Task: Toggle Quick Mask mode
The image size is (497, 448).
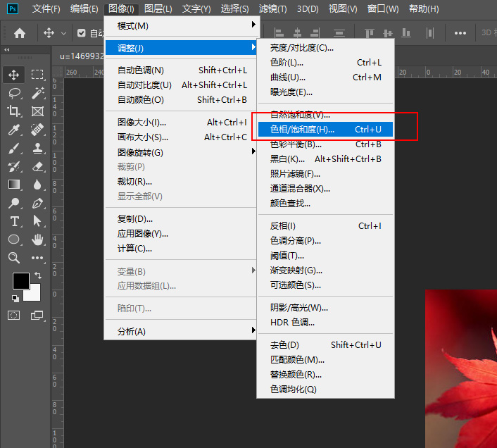Action: point(13,315)
